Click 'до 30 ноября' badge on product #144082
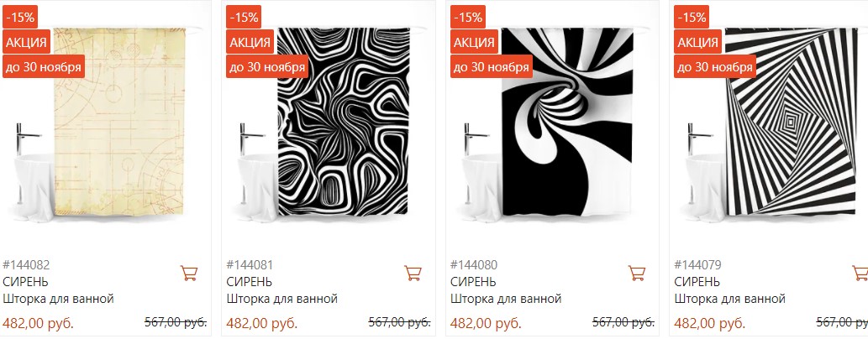The image size is (868, 339). pos(44,67)
